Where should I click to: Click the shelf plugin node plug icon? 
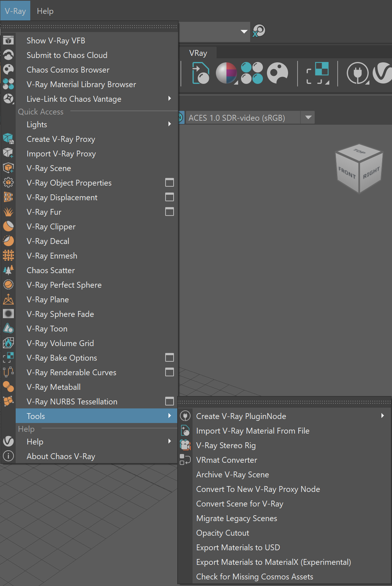358,73
